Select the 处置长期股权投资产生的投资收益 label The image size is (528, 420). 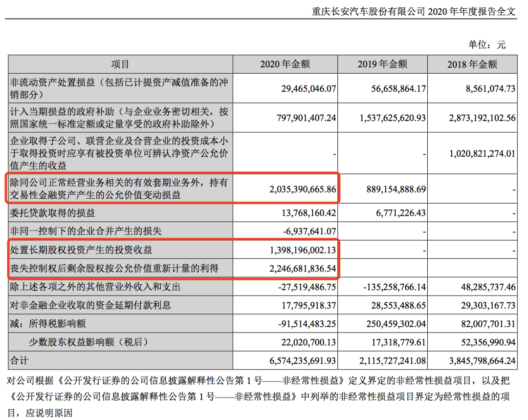[81, 250]
